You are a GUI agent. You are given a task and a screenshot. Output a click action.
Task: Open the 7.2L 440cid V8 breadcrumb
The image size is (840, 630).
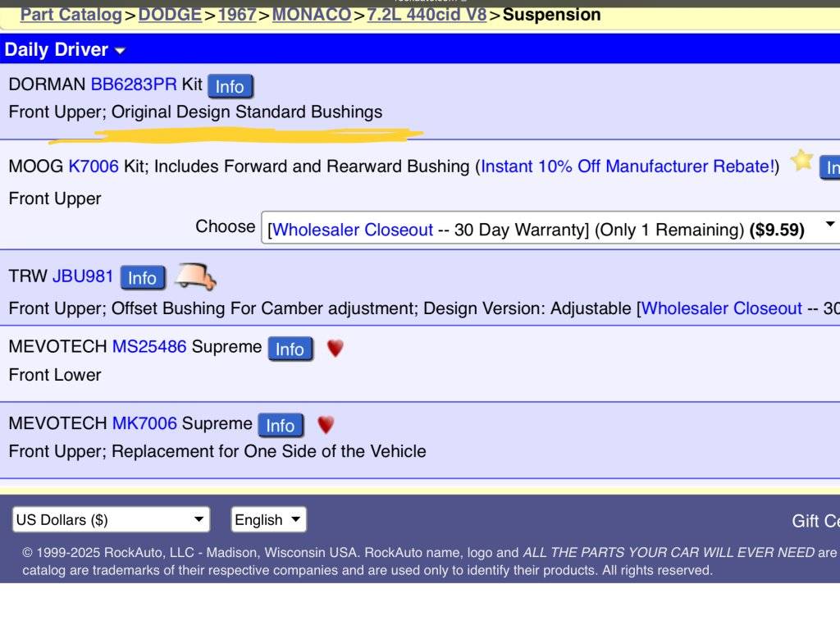pos(427,14)
